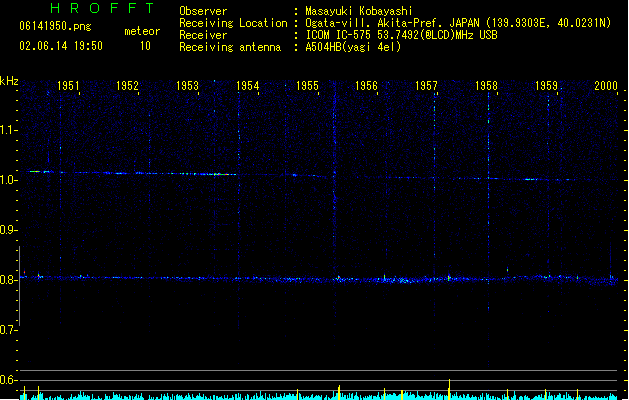Click the Receiving Location value text
Image resolution: width=629 pixels, height=400 pixels.
458,23
